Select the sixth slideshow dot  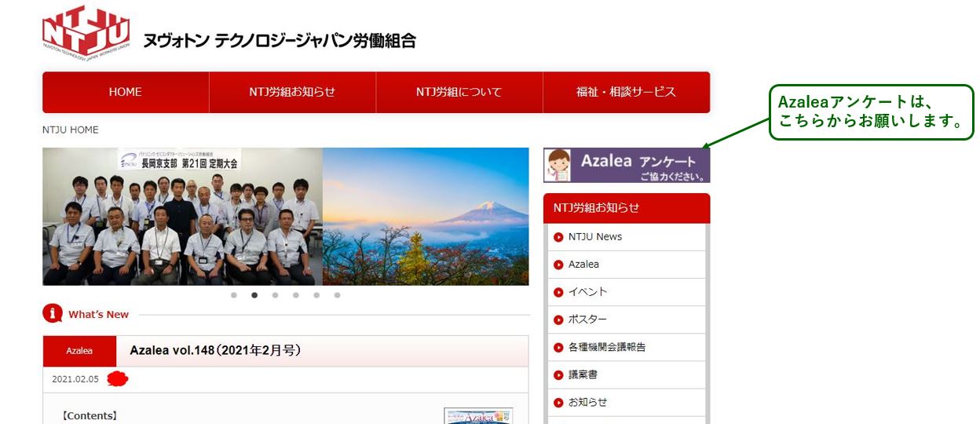pyautogui.click(x=337, y=295)
